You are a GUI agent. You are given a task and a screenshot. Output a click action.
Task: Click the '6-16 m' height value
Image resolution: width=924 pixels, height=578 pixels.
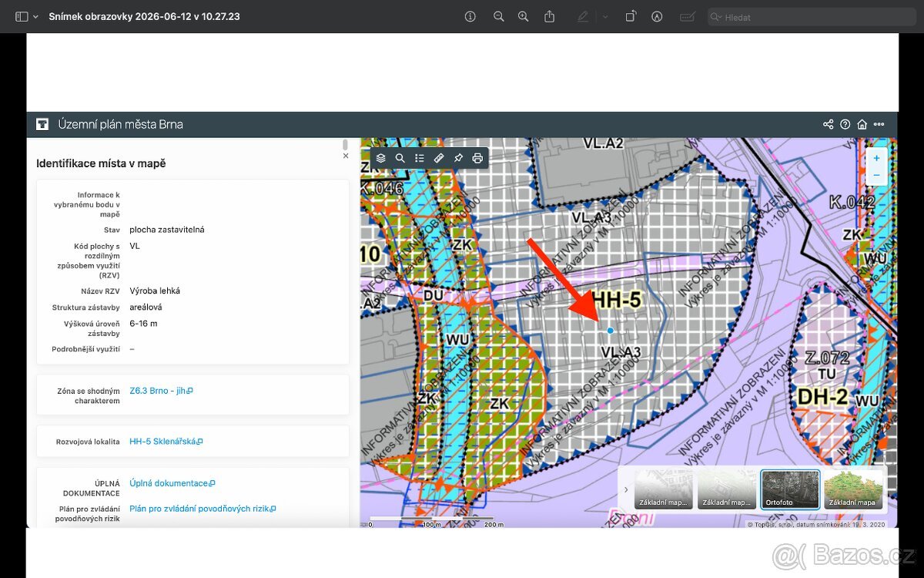143,324
